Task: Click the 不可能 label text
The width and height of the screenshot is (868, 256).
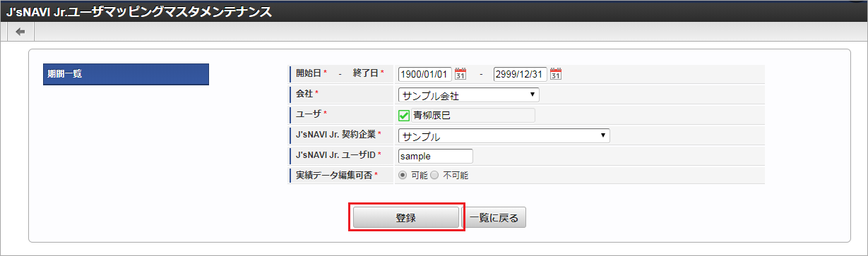Action: click(456, 175)
